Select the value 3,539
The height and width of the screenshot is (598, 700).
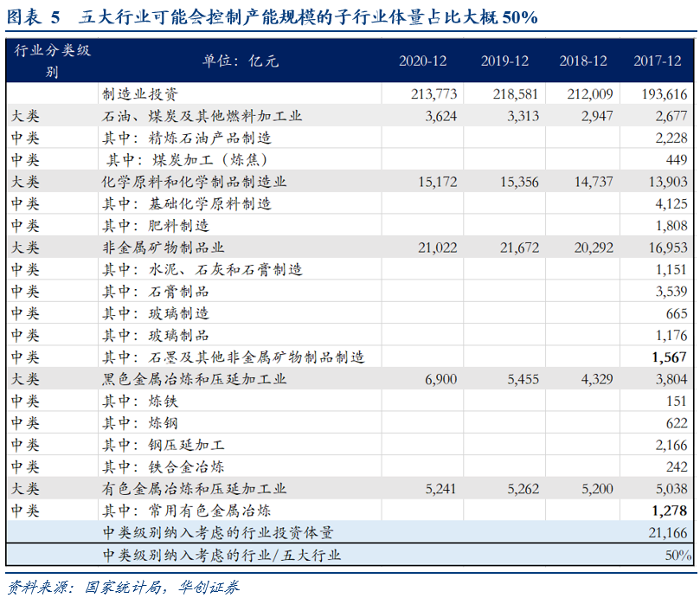[671, 291]
